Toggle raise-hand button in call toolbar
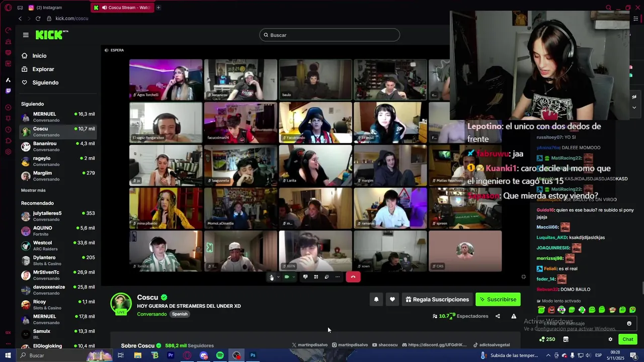Image resolution: width=644 pixels, height=362 pixels. point(272,277)
